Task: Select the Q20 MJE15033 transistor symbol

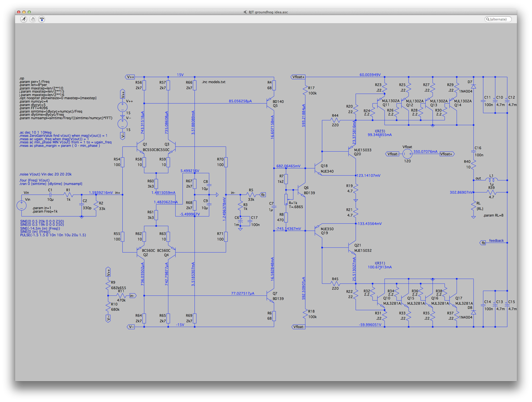Action: [352, 152]
